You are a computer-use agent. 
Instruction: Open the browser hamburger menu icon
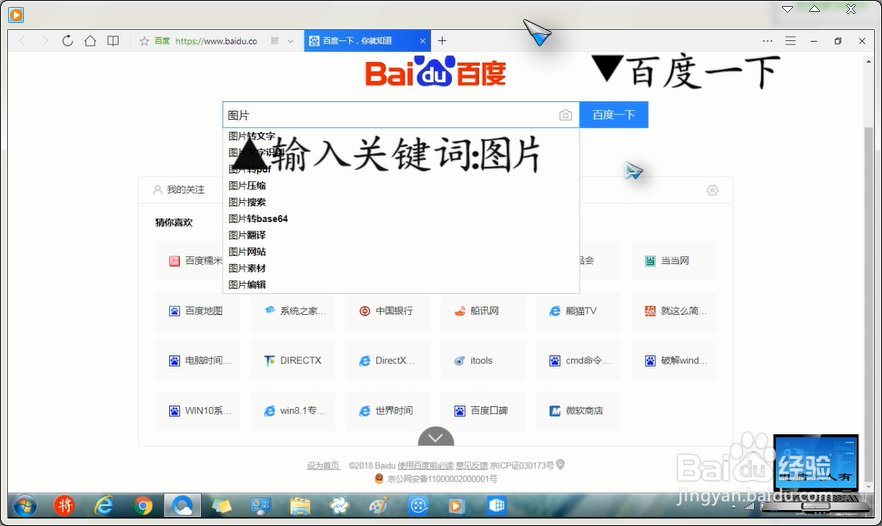[x=790, y=41]
